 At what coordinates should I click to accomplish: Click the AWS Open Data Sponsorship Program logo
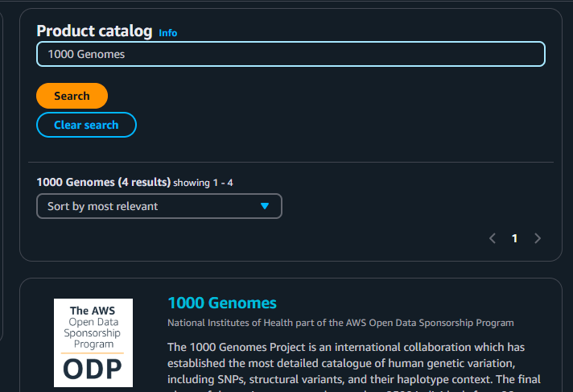coord(93,343)
